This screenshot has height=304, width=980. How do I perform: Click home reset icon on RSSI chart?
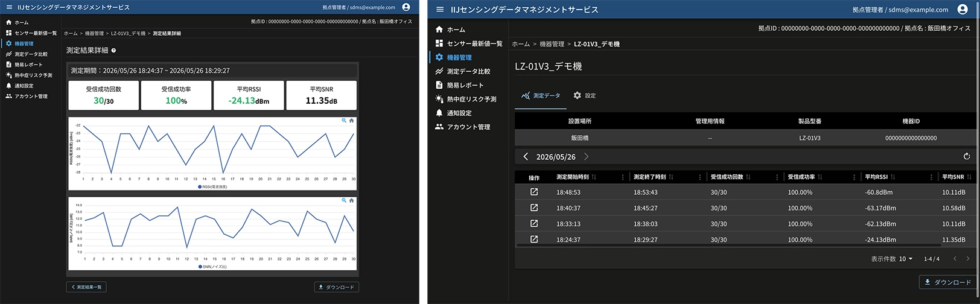click(x=352, y=121)
